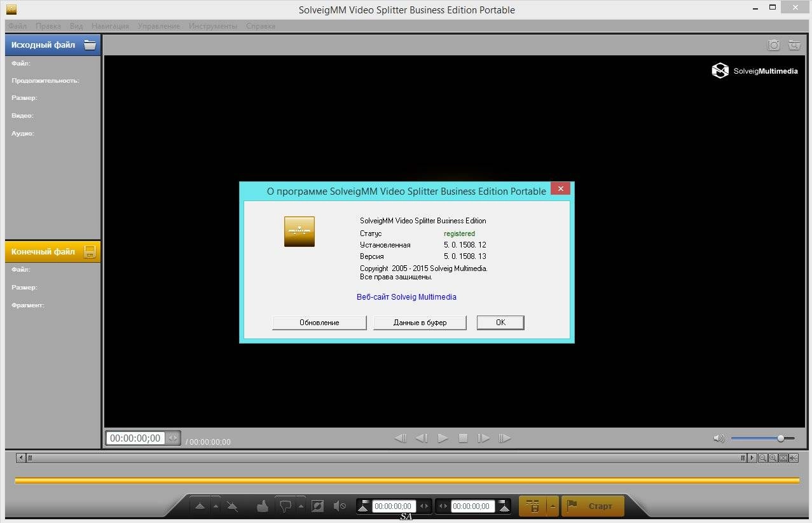Open the Файл menu
Screen dimensions: 812x523
[18, 26]
